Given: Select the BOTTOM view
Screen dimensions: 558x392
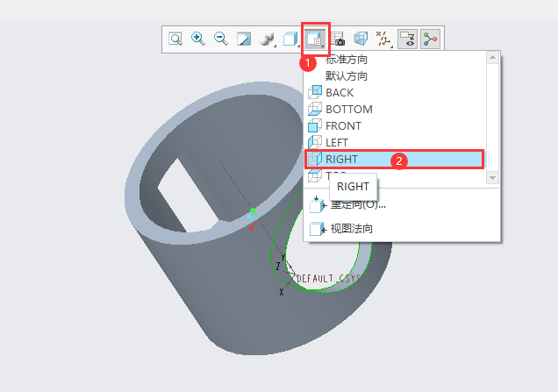Looking at the screenshot, I should point(396,110).
